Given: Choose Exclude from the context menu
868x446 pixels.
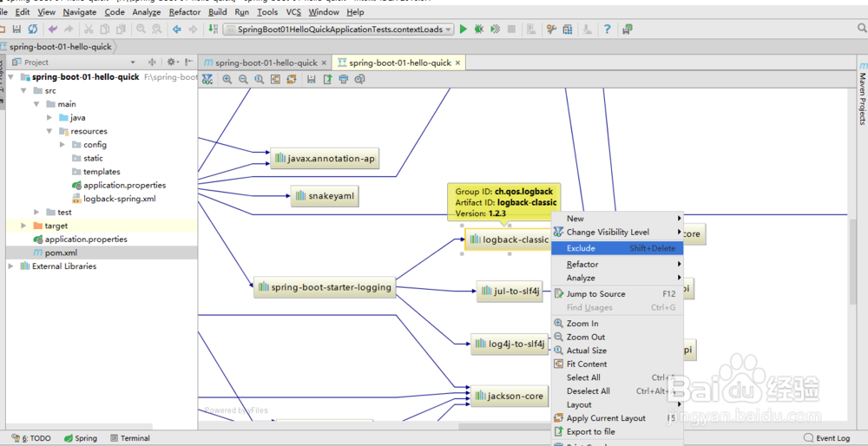Looking at the screenshot, I should click(617, 248).
